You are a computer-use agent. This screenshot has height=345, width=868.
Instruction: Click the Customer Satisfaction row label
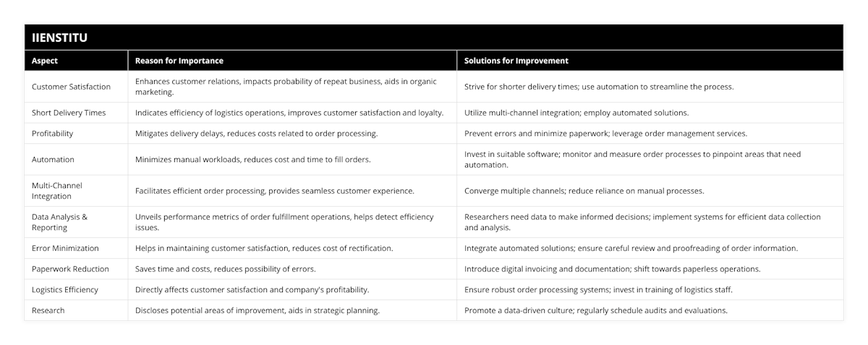(72, 87)
